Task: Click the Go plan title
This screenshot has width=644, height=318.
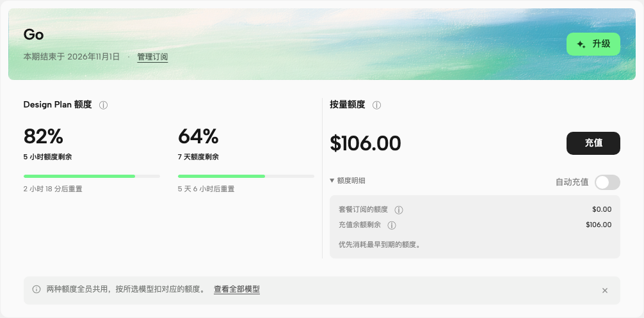Action: 34,35
